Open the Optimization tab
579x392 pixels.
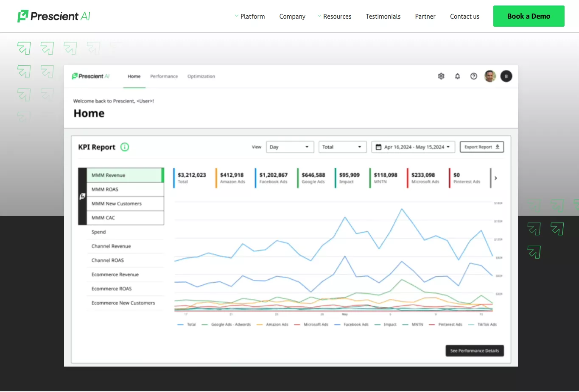tap(201, 76)
